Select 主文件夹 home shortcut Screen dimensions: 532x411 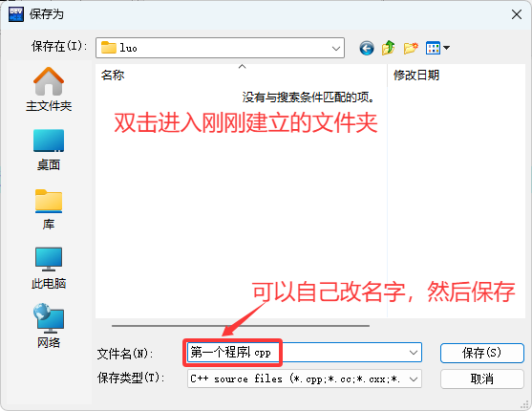(49, 89)
